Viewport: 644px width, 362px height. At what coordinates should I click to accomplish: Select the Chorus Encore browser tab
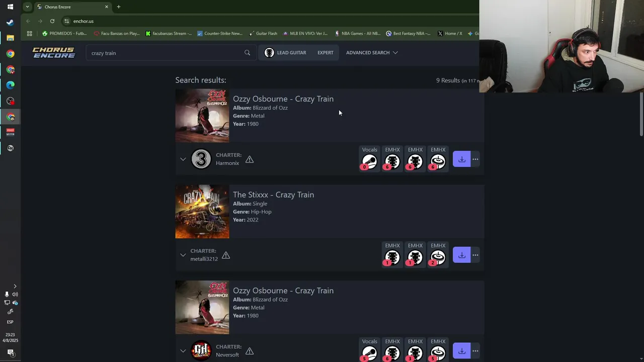click(x=73, y=7)
